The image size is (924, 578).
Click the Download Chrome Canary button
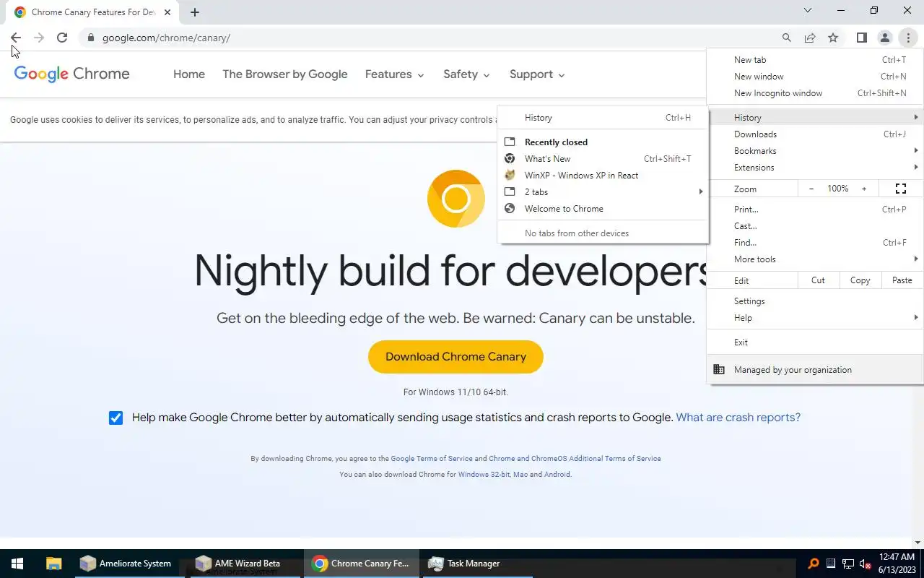point(456,357)
